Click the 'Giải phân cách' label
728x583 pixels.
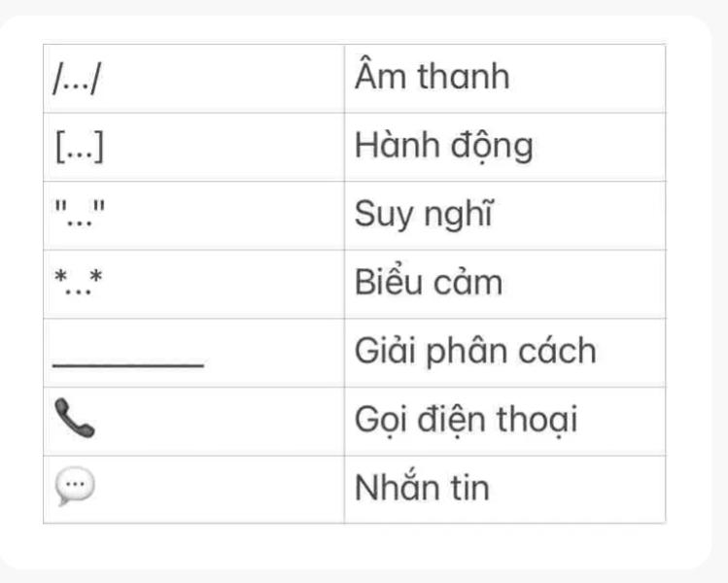click(x=475, y=352)
